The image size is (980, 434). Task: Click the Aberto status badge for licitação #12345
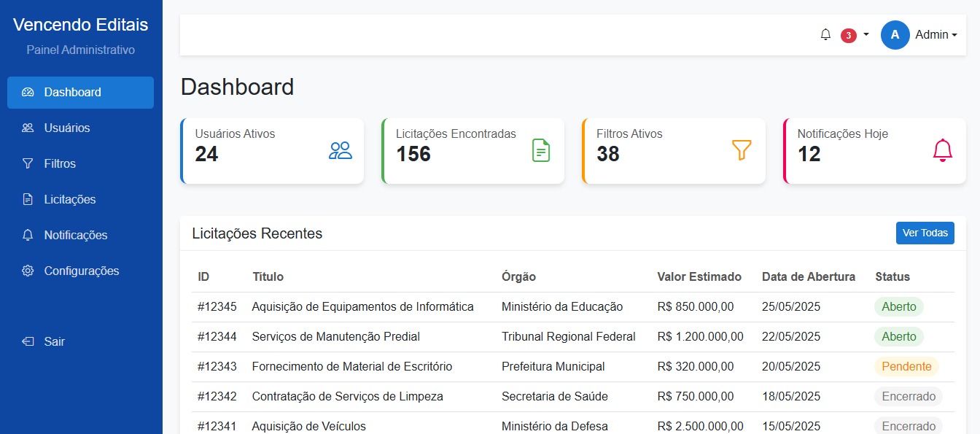point(898,306)
